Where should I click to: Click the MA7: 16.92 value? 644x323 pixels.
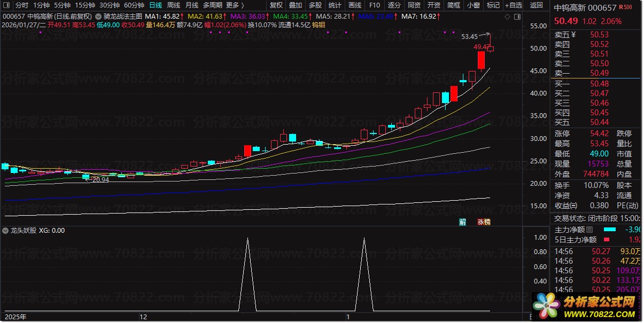[418, 17]
